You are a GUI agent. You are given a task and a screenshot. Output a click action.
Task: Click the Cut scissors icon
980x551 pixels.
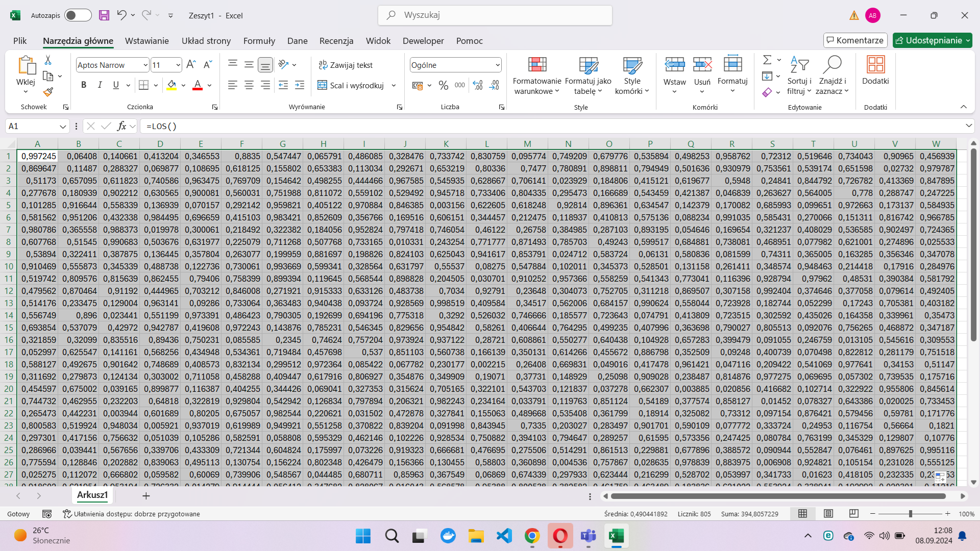pos(48,60)
